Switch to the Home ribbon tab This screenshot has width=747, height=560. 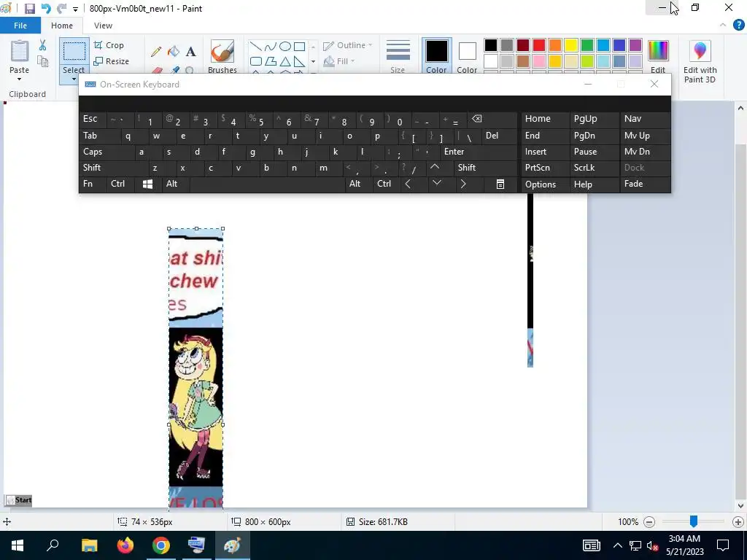point(62,26)
